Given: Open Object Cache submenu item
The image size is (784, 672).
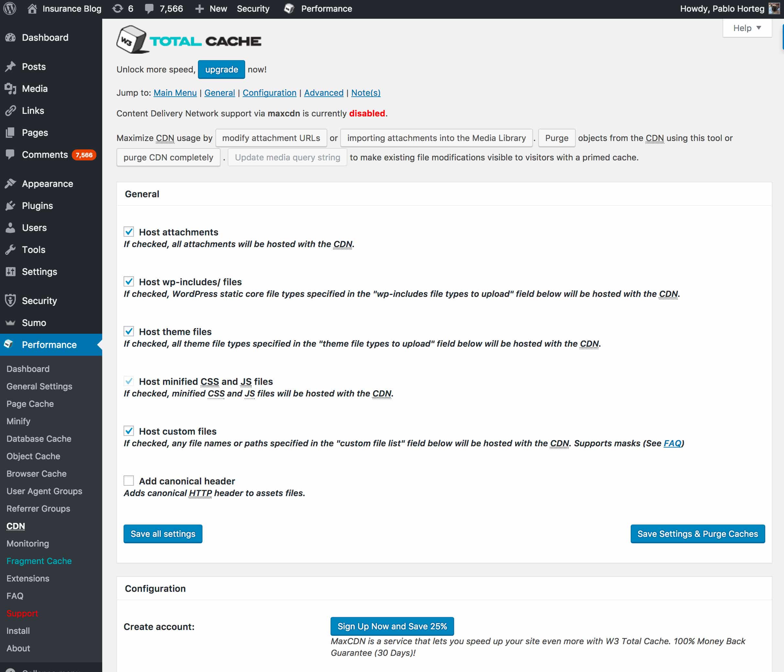Looking at the screenshot, I should [33, 456].
